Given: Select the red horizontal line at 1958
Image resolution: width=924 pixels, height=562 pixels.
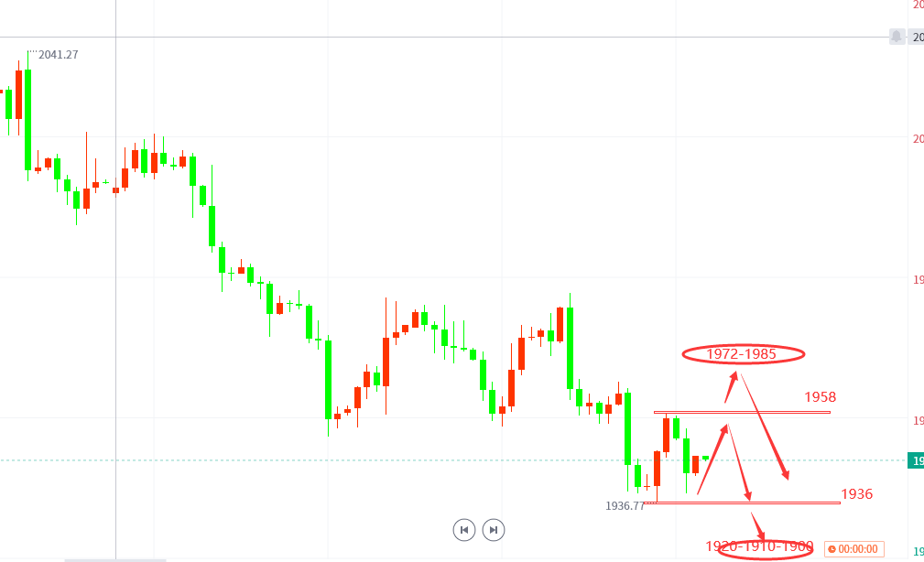Looking at the screenshot, I should point(742,413).
